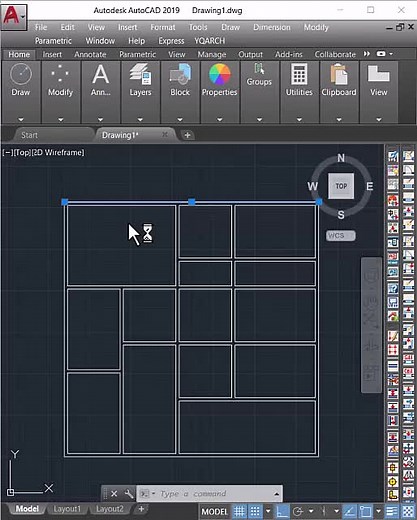This screenshot has height=520, width=417.
Task: Toggle ortho mode in status bar
Action: [x=282, y=511]
